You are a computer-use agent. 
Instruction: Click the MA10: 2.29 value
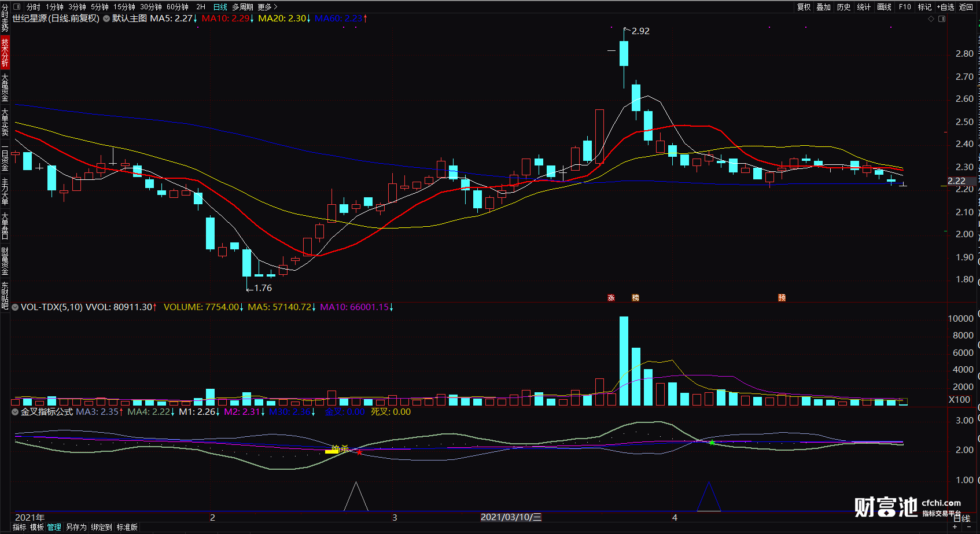(x=226, y=19)
